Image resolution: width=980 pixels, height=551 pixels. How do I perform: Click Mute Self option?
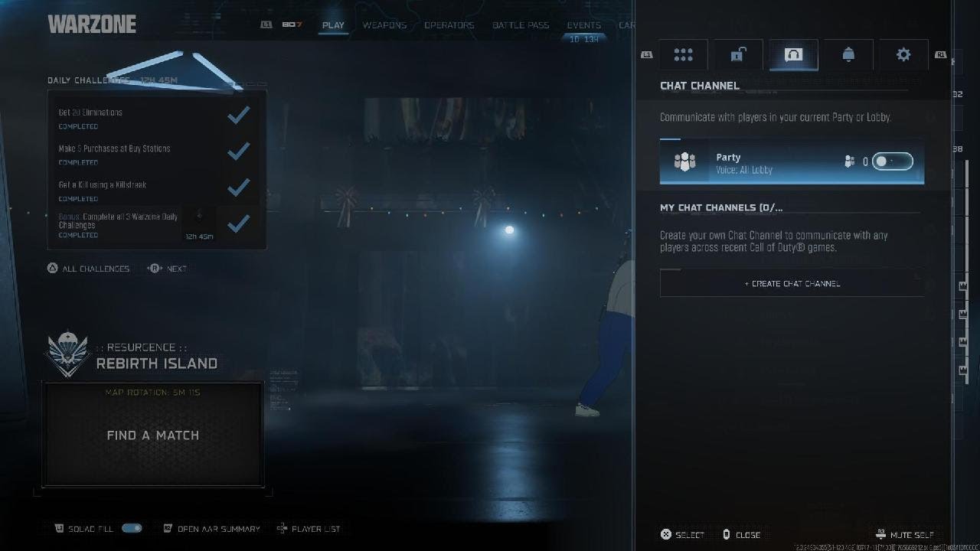905,535
